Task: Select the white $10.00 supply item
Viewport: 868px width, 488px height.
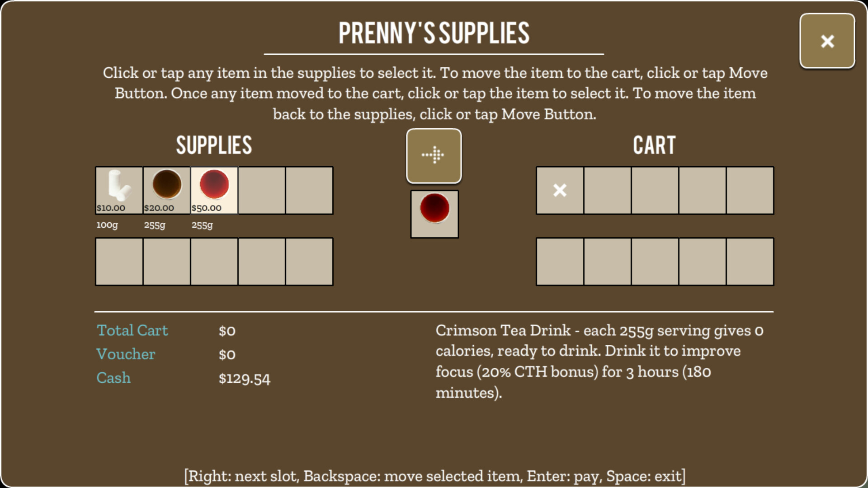Action: click(x=119, y=190)
